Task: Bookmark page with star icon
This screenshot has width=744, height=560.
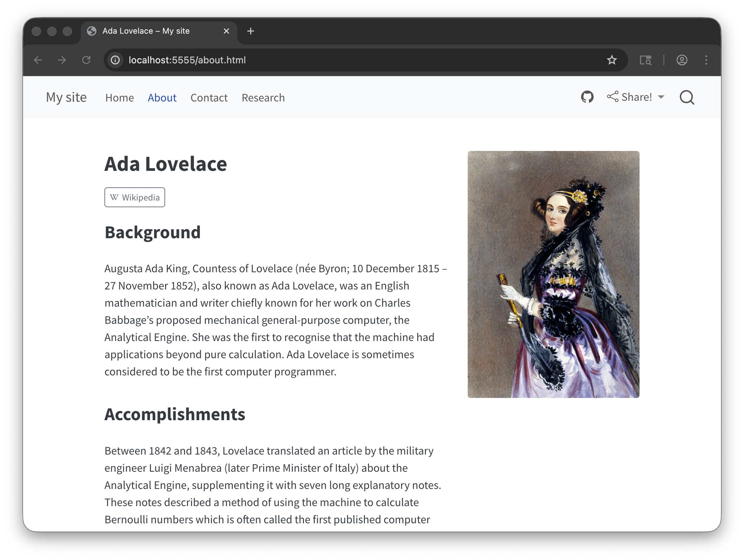Action: 612,60
